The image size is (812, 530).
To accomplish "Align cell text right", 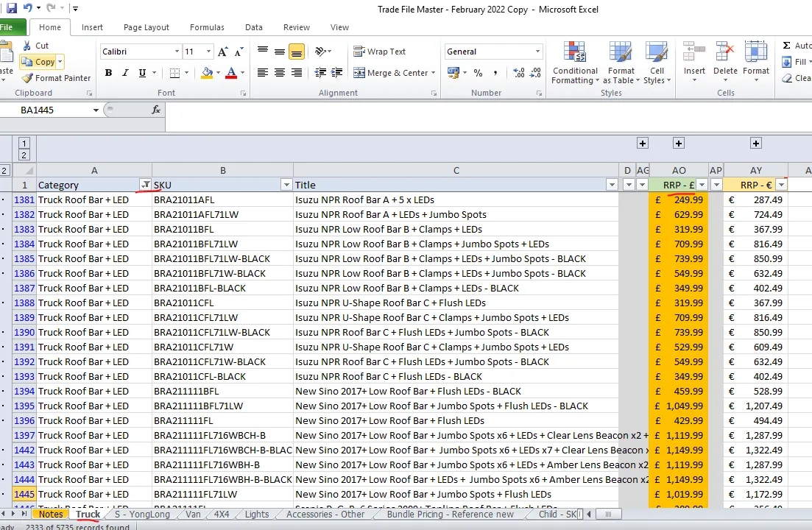I will [x=296, y=73].
